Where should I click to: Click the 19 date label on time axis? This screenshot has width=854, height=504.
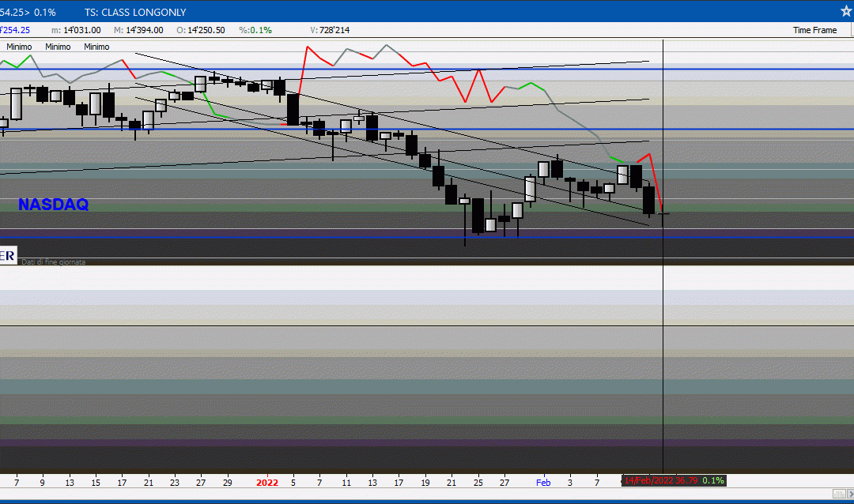click(x=425, y=482)
